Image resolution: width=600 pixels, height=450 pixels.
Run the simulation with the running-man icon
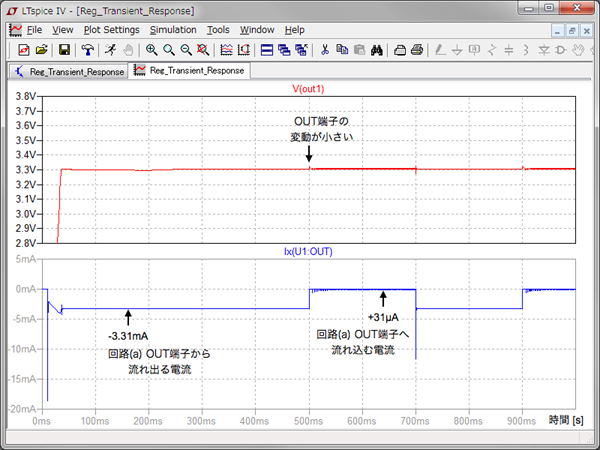tap(109, 49)
